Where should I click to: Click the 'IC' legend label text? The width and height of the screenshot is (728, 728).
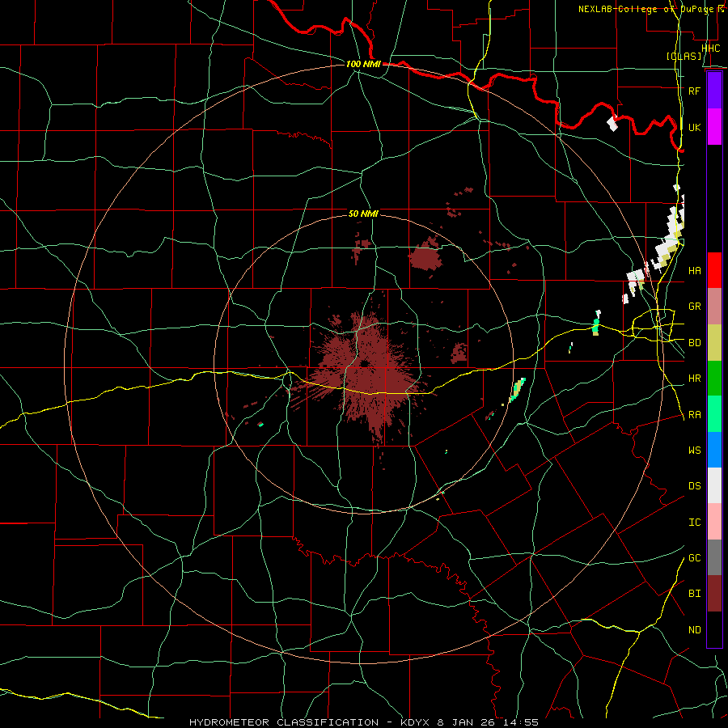pos(694,522)
